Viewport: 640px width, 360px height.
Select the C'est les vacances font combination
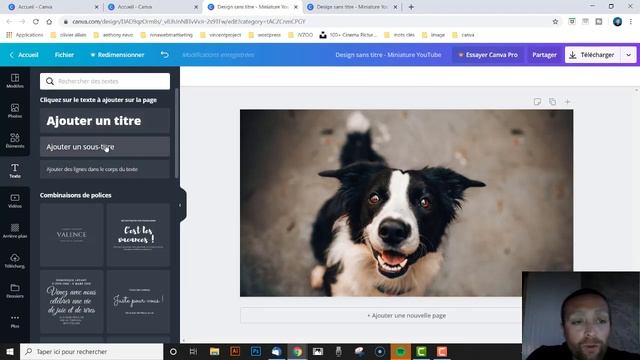click(138, 235)
